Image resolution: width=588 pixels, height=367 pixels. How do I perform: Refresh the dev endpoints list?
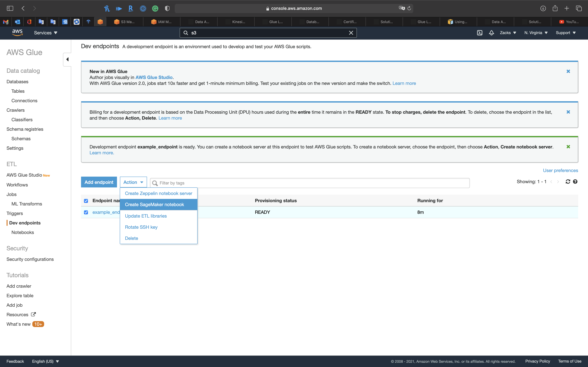(x=568, y=182)
